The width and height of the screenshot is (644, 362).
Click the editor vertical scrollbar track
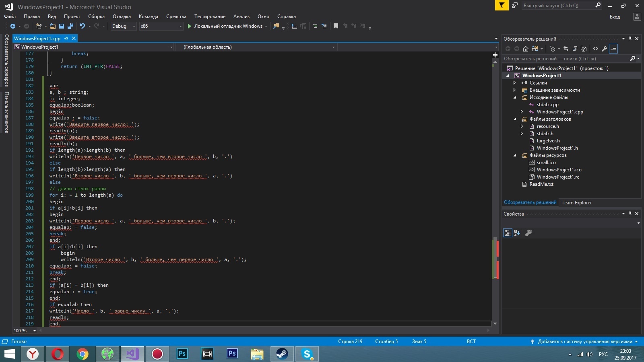click(495, 161)
